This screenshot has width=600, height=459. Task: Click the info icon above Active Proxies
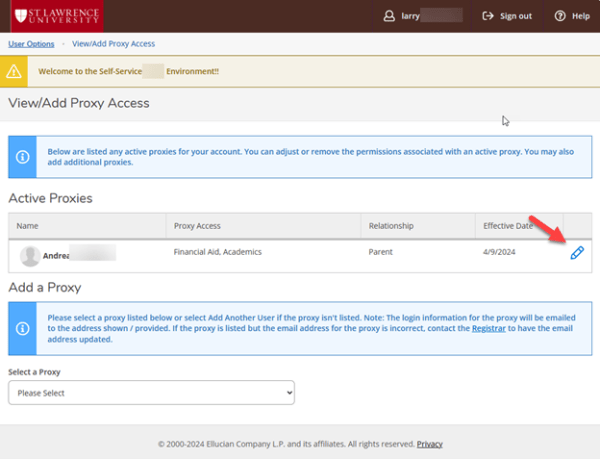22,157
